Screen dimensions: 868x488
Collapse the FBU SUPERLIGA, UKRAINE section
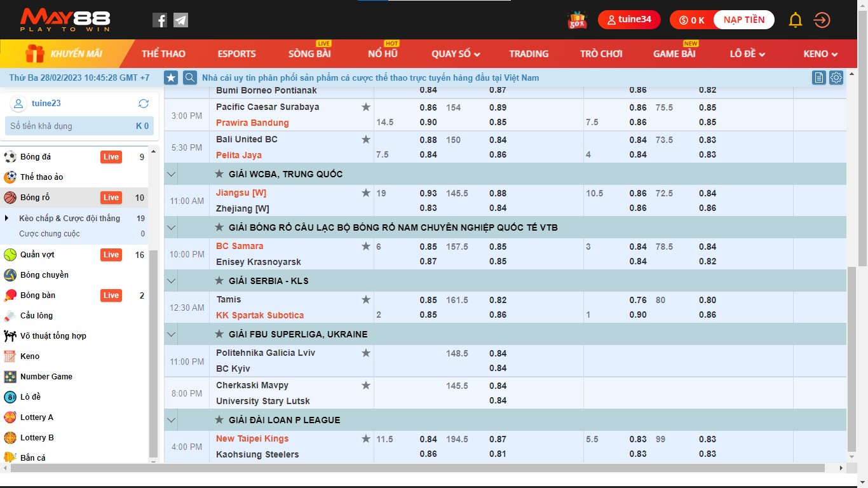[170, 334]
